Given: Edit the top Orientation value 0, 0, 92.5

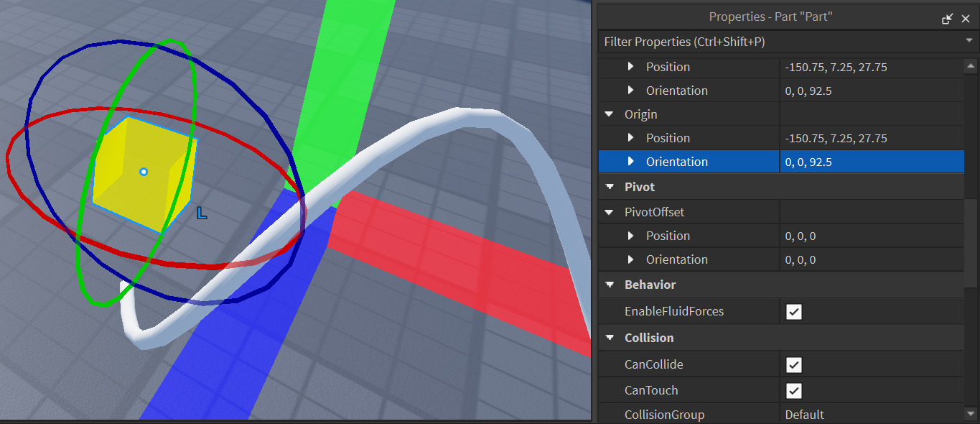Looking at the screenshot, I should click(x=872, y=91).
